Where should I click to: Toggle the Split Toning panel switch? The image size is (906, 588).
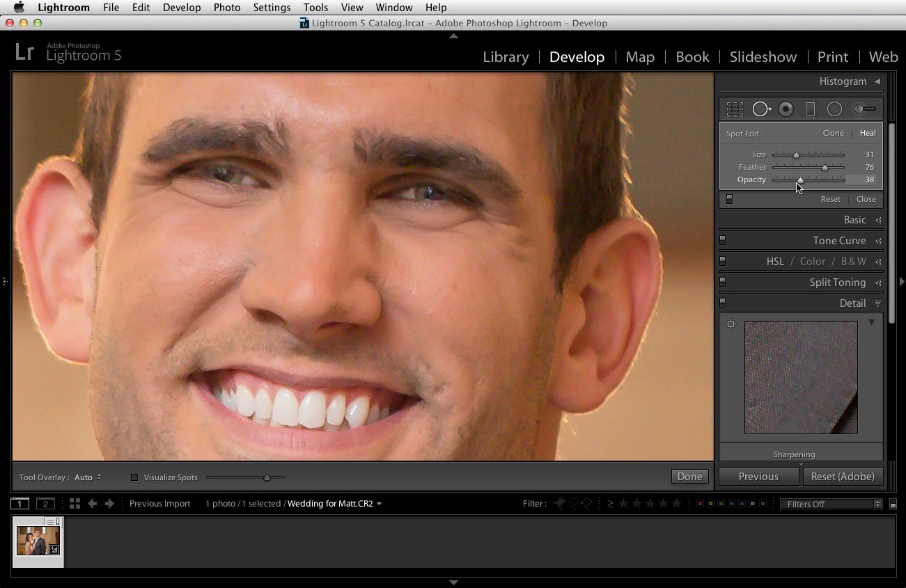[723, 282]
